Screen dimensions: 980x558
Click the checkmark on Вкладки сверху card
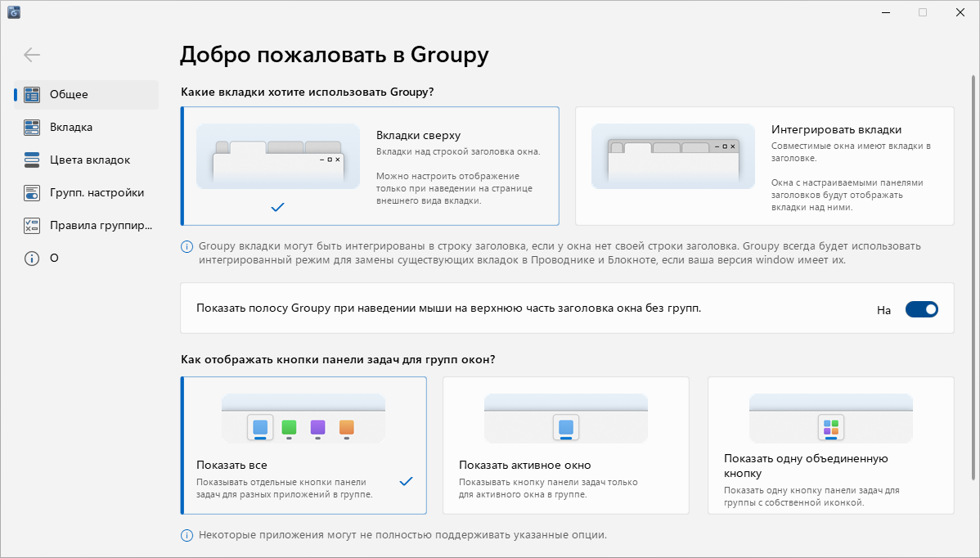(x=277, y=207)
